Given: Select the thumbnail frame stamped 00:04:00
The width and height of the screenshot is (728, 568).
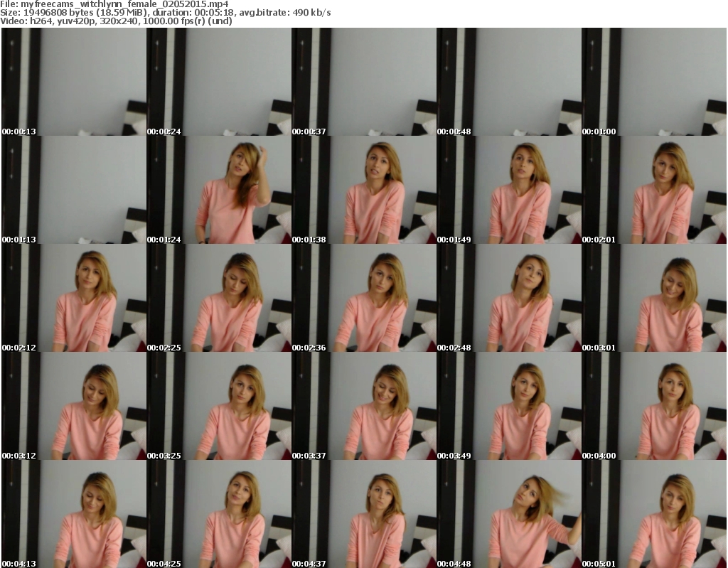Looking at the screenshot, I should pyautogui.click(x=654, y=406).
